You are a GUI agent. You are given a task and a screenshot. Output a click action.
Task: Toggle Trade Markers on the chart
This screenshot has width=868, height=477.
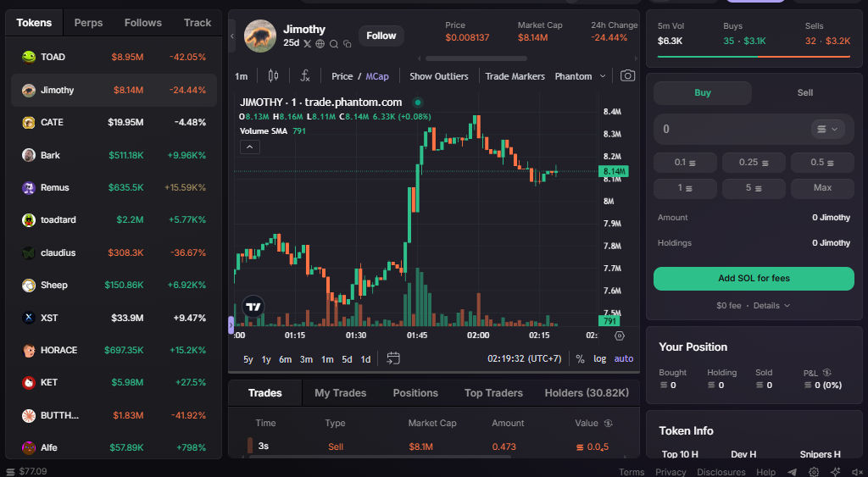pos(515,76)
